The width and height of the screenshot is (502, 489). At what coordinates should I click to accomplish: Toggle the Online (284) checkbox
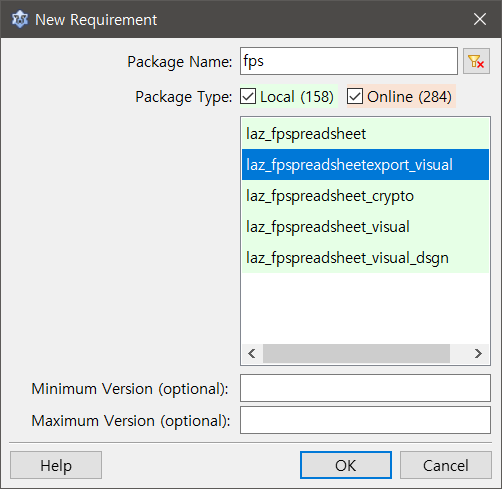pyautogui.click(x=355, y=97)
